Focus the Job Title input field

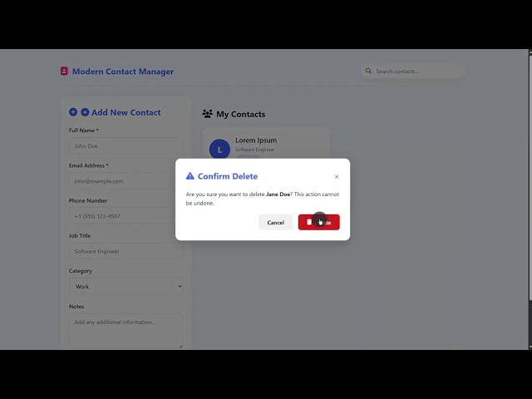tap(126, 251)
